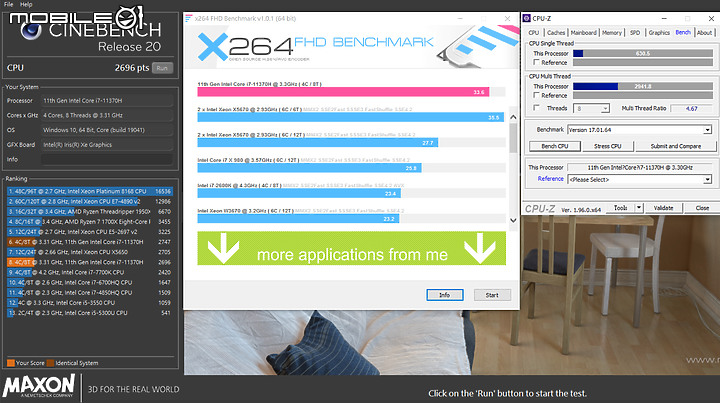Screen dimensions: 720x403
Task: Click the This Processor name field in CPU-Z
Action: pyautogui.click(x=640, y=167)
